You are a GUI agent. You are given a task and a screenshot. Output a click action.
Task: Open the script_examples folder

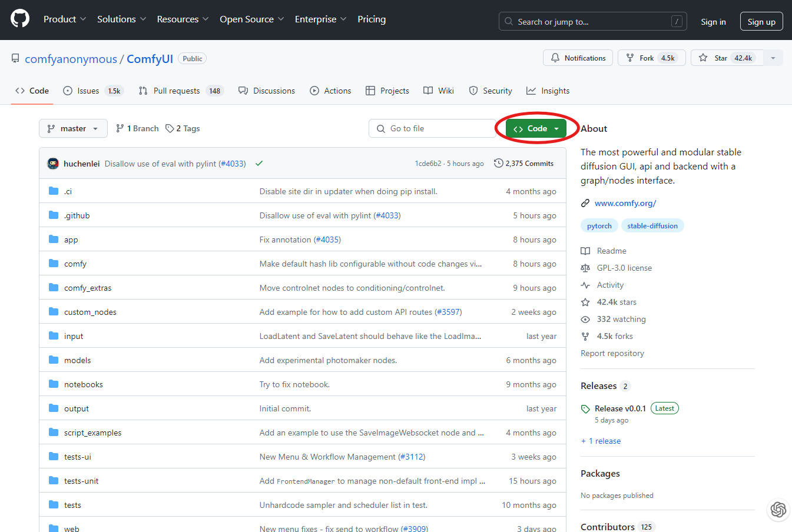tap(92, 433)
